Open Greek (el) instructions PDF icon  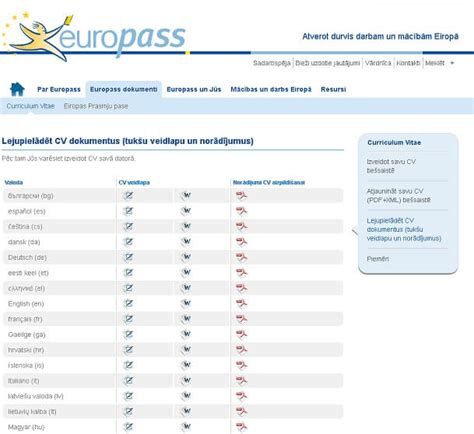(x=241, y=288)
